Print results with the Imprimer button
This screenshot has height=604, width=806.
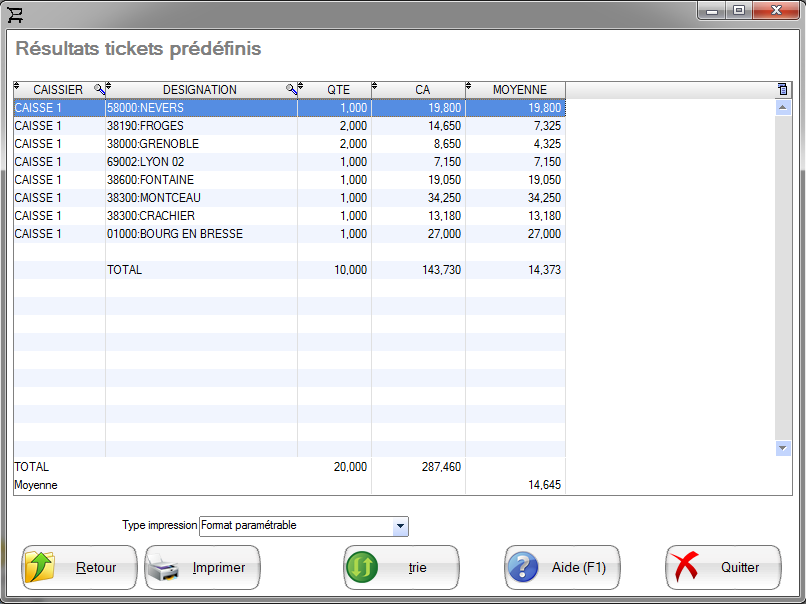202,568
